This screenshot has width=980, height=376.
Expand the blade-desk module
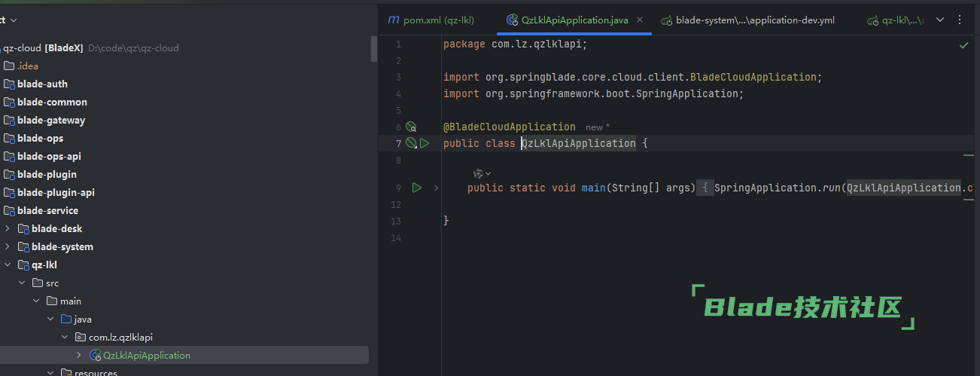coord(8,228)
